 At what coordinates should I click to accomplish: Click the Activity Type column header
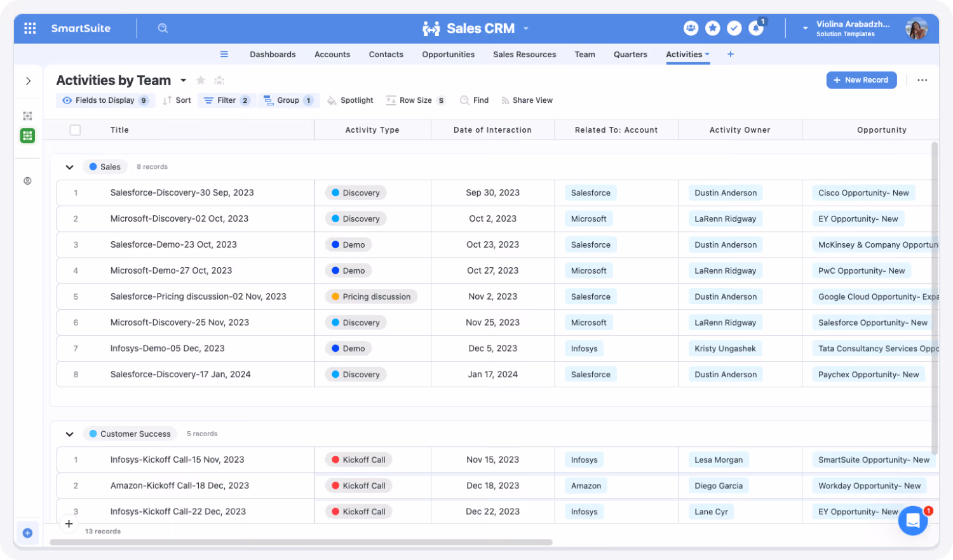tap(372, 130)
